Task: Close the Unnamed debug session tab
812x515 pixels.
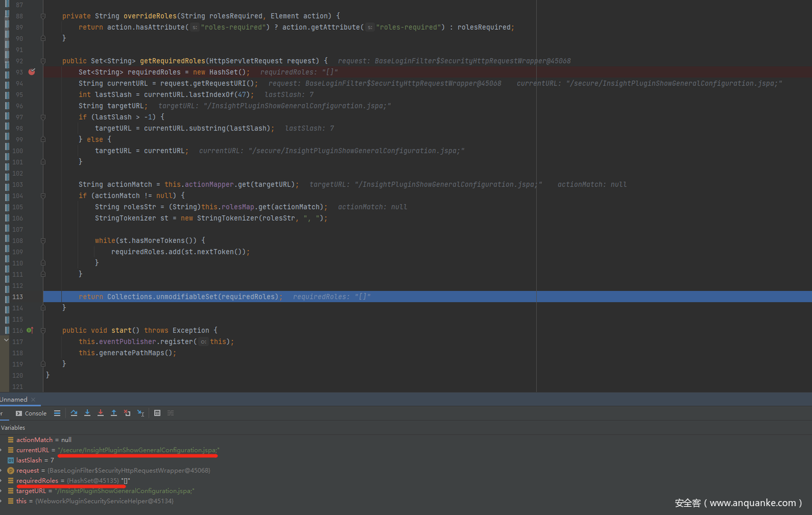Action: click(34, 400)
